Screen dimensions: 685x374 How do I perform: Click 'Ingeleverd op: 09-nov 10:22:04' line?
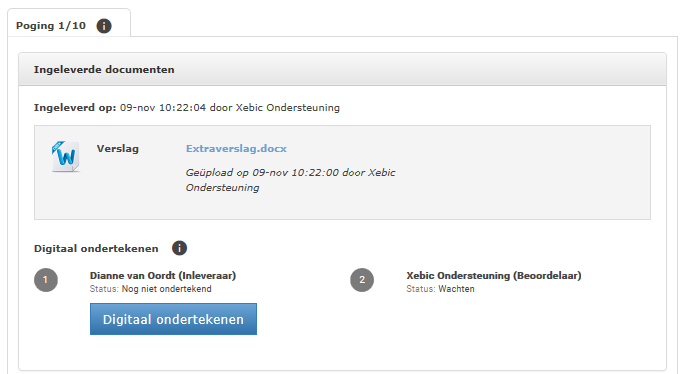coord(187,107)
